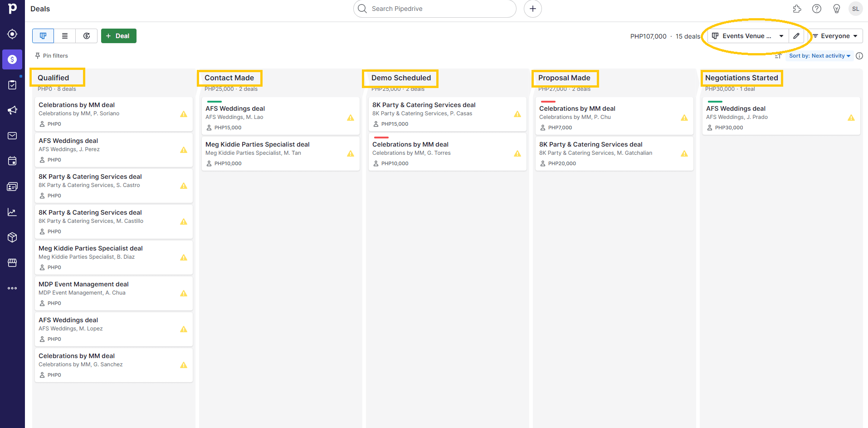
Task: Switch to pipeline kanban view
Action: click(43, 36)
